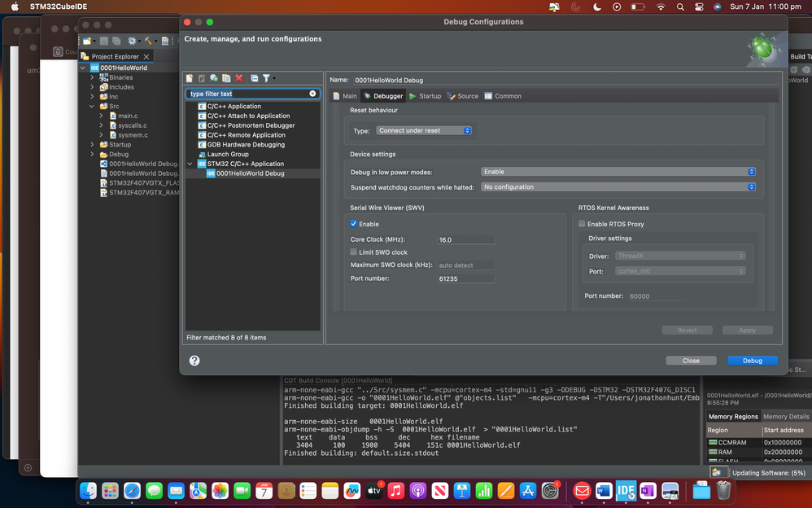Open Photos from the Dock
This screenshot has height=508, width=812.
pyautogui.click(x=220, y=490)
